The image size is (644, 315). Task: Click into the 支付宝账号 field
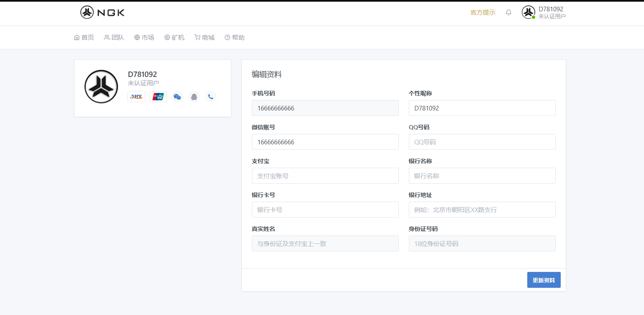pos(325,176)
